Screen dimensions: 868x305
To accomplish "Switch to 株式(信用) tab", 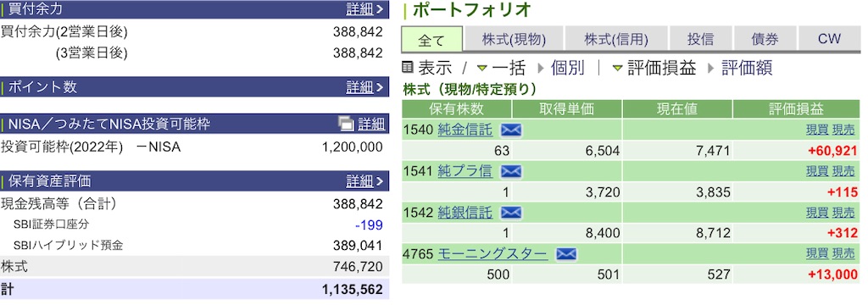I will tap(616, 39).
